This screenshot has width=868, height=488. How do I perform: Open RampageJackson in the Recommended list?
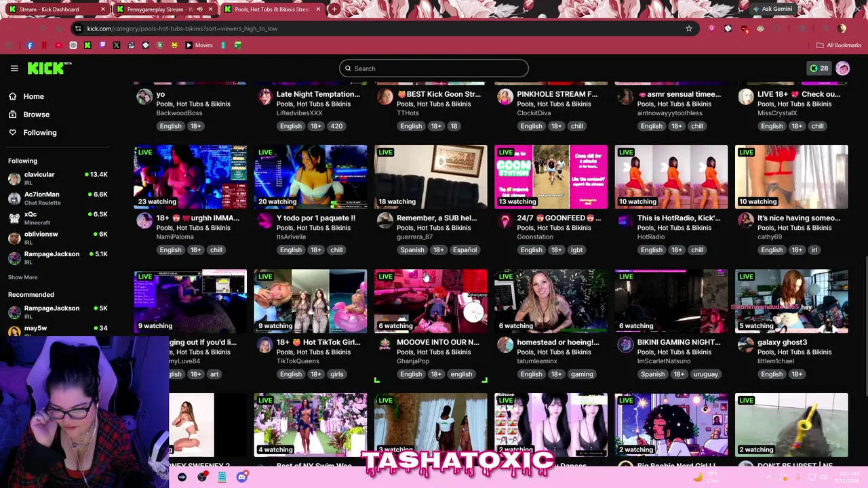[x=58, y=312]
